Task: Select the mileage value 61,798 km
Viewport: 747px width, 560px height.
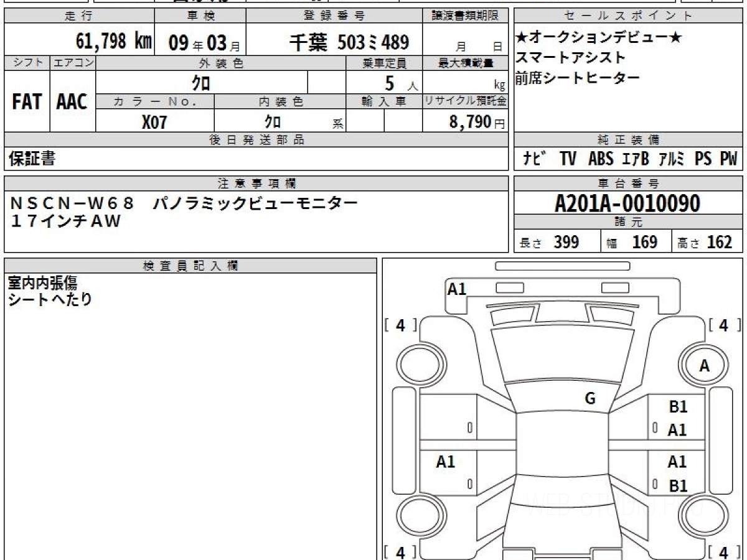Action: coord(113,42)
